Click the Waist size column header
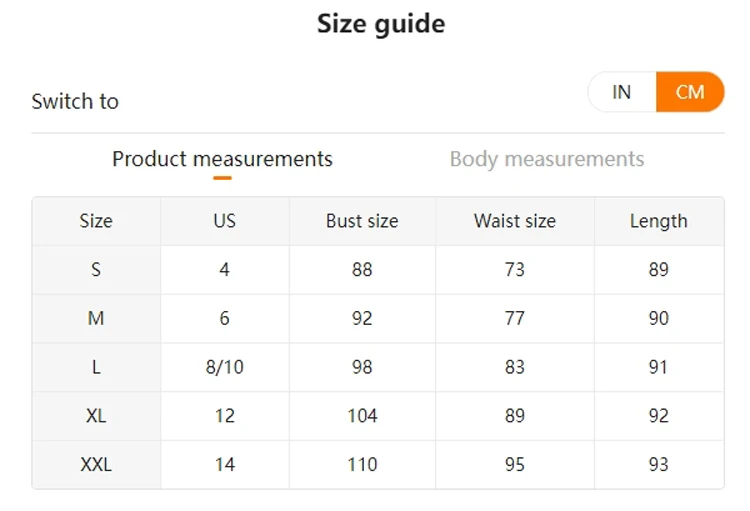Image resolution: width=750 pixels, height=511 pixels. coord(515,221)
